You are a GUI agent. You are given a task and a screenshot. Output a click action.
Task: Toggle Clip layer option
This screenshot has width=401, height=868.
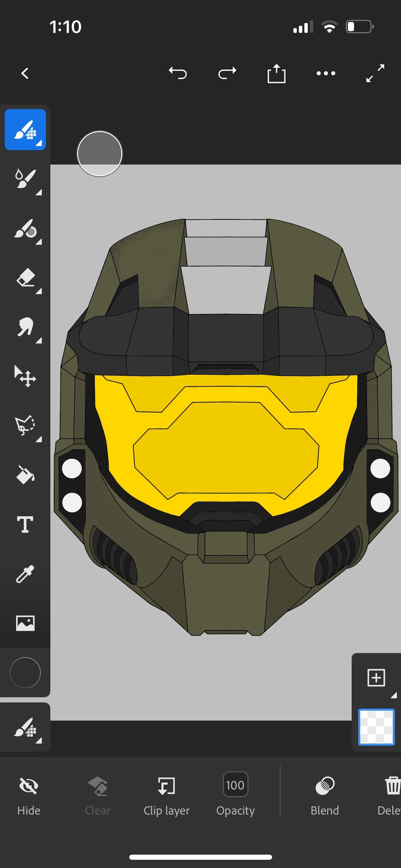coord(167,796)
